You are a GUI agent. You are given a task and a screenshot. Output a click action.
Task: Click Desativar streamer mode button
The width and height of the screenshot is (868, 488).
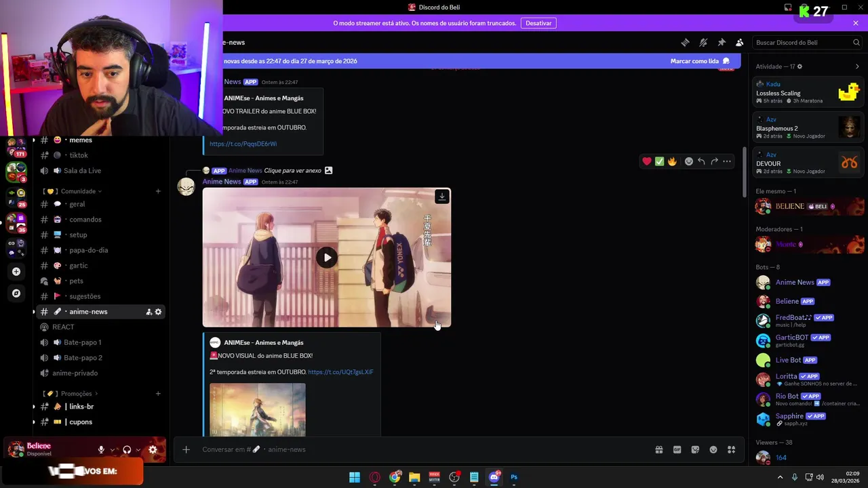[538, 23]
